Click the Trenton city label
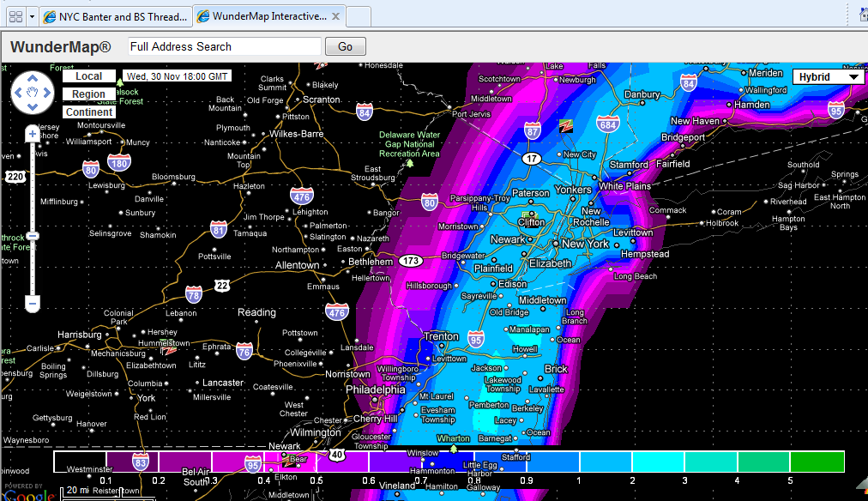 click(x=441, y=336)
